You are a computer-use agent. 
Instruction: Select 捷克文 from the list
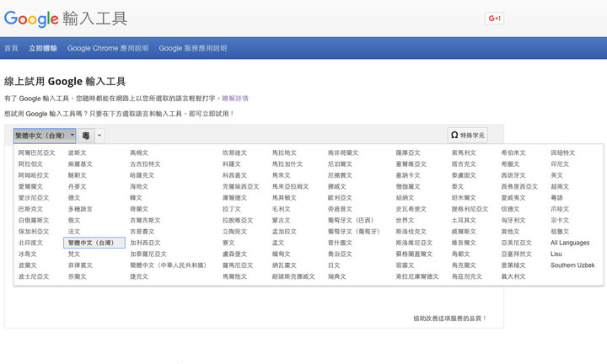139,276
